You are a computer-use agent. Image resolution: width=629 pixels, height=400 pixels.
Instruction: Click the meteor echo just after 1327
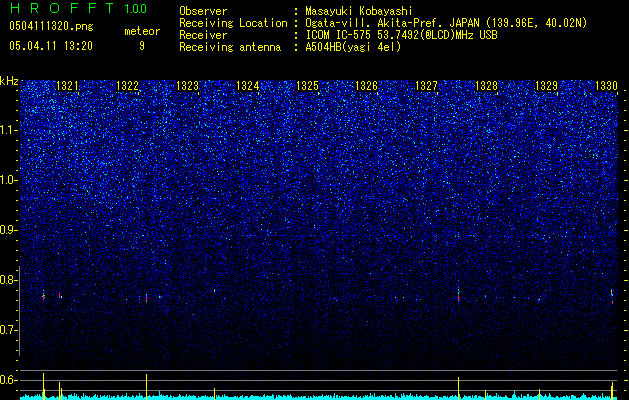pyautogui.click(x=459, y=296)
